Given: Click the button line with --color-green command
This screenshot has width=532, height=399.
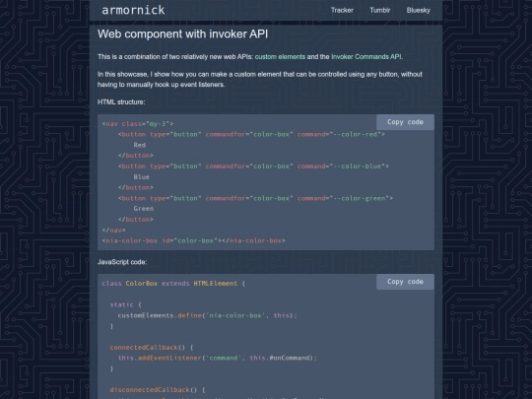Looking at the screenshot, I should click(x=255, y=198).
